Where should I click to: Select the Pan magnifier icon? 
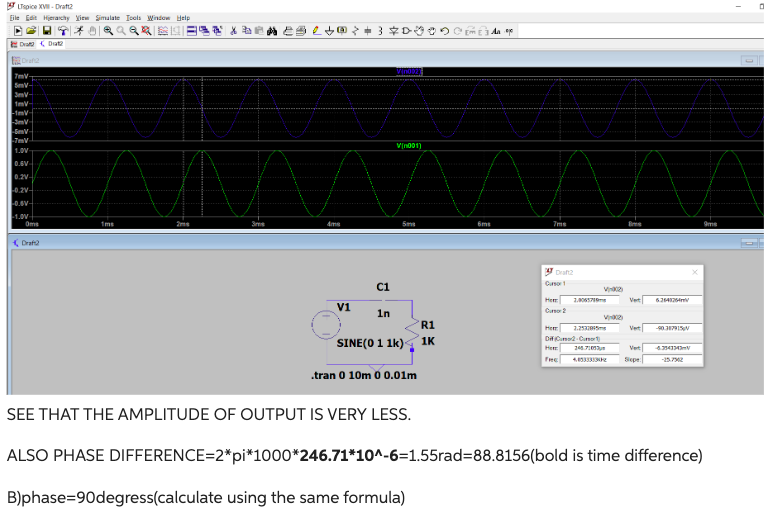121,31
